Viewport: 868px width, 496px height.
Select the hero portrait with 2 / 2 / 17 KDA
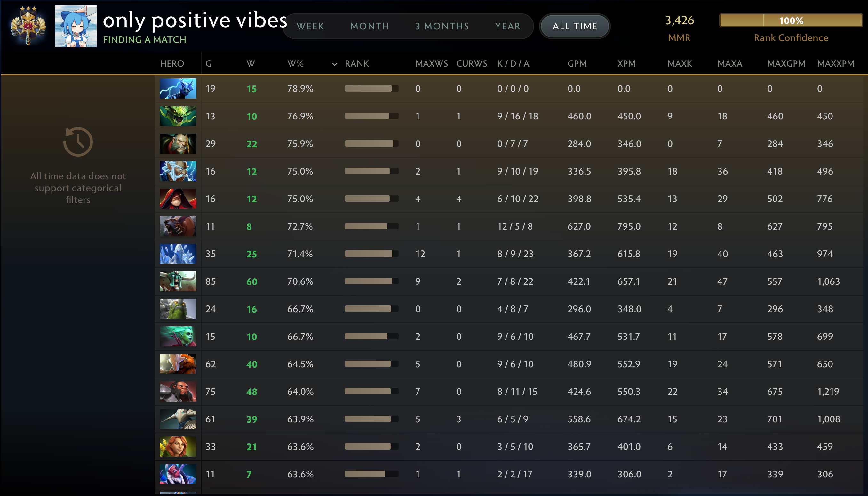[178, 474]
